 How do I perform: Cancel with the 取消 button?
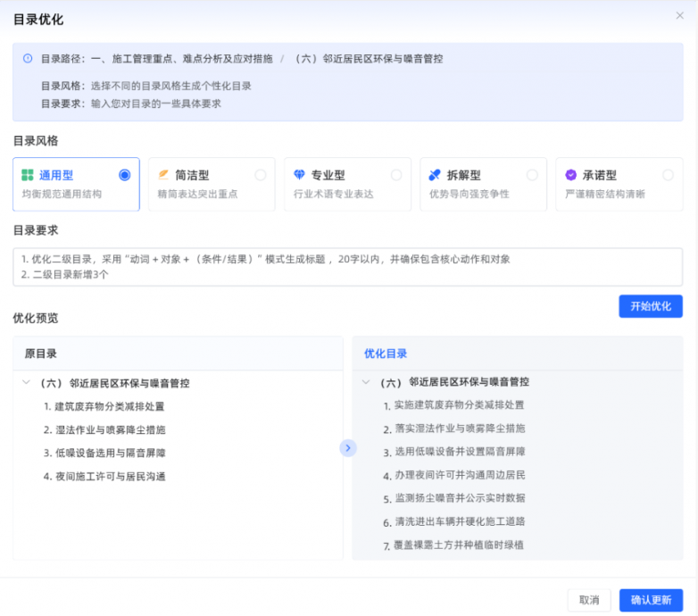point(589,600)
